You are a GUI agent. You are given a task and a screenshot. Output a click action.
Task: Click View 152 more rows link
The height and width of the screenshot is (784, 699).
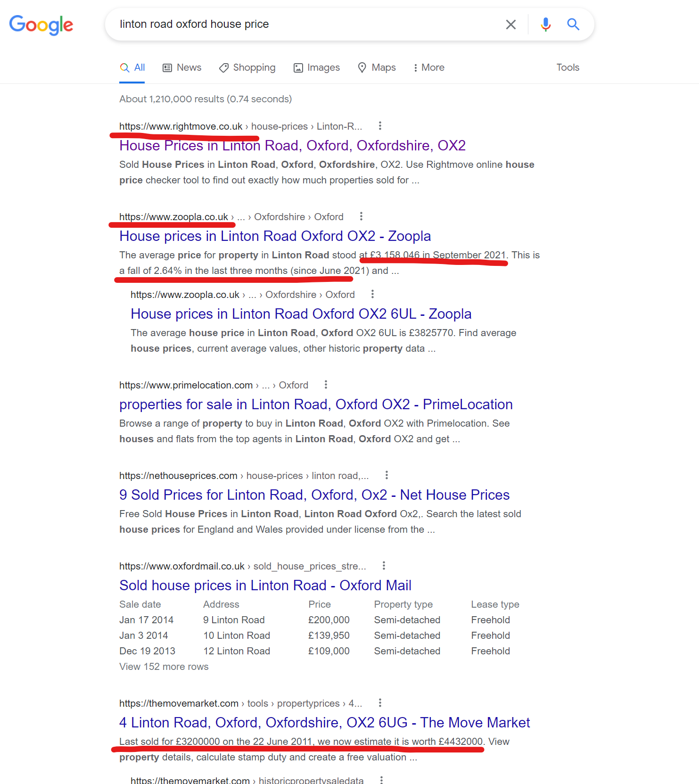point(164,667)
